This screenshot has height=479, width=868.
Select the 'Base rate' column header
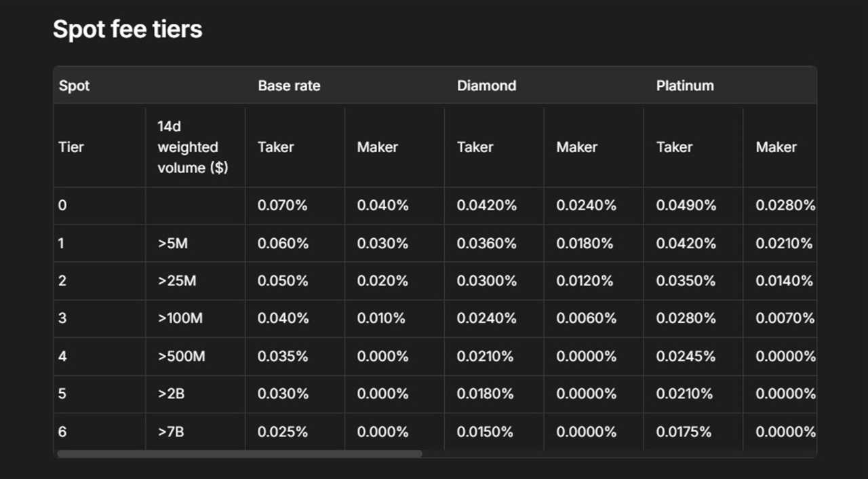[x=289, y=85]
